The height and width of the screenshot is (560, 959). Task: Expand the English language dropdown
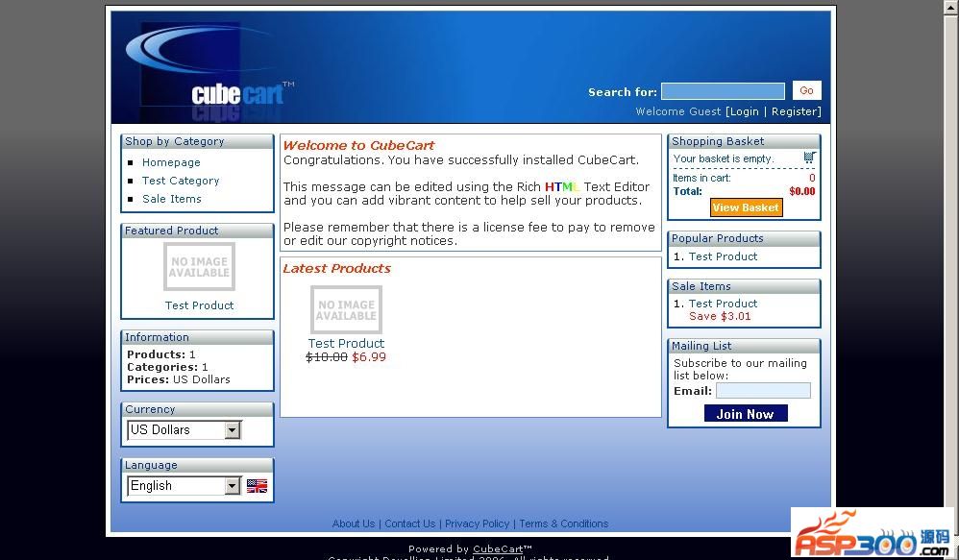click(184, 486)
